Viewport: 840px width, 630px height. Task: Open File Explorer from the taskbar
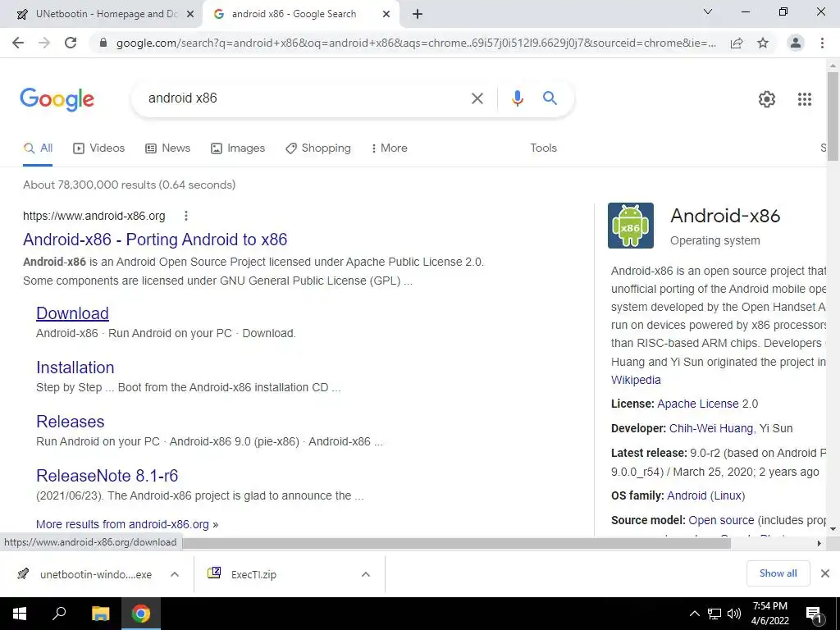100,614
